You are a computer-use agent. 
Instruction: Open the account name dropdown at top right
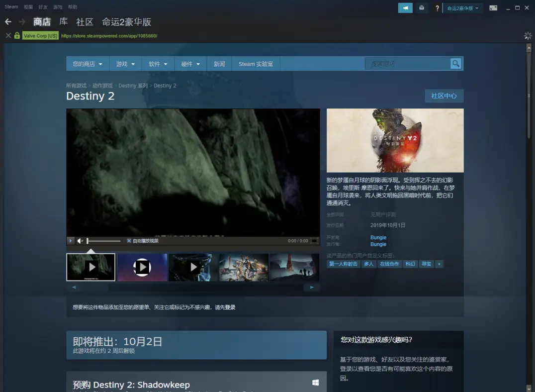pyautogui.click(x=463, y=8)
